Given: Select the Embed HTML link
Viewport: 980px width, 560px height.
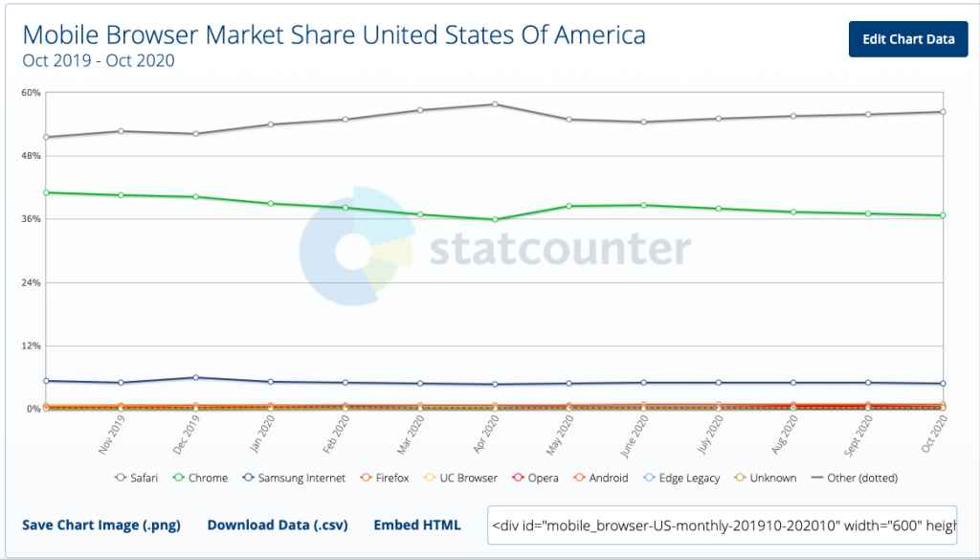Looking at the screenshot, I should pos(416,525).
